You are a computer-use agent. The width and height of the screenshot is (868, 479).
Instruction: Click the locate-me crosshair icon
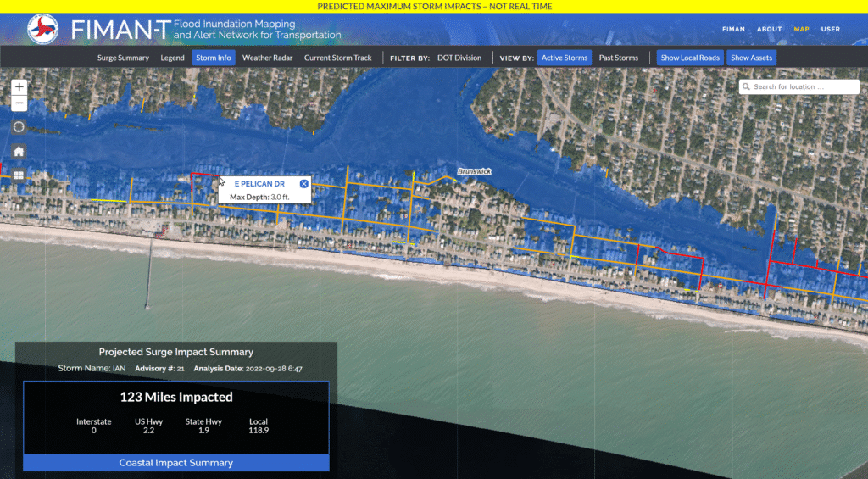coord(19,127)
